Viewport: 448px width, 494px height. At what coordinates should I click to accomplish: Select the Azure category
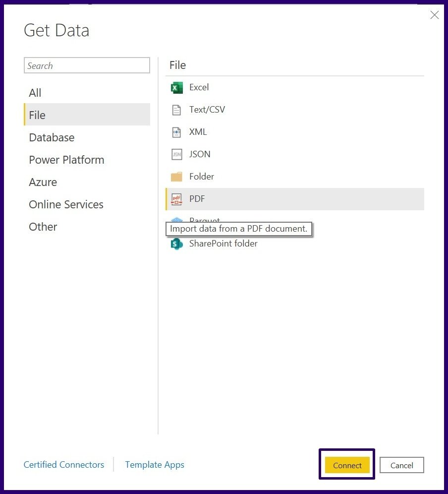pos(43,182)
